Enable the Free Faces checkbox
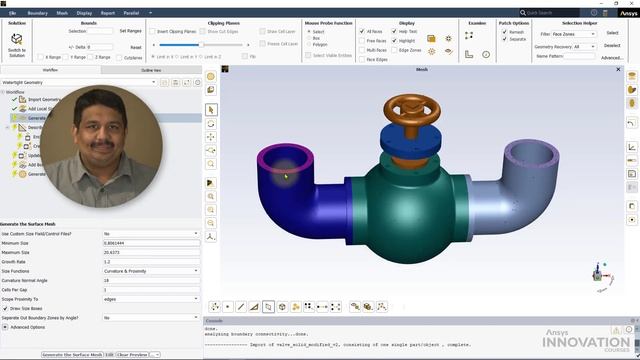Viewport: 640px width, 360px height. click(x=362, y=41)
